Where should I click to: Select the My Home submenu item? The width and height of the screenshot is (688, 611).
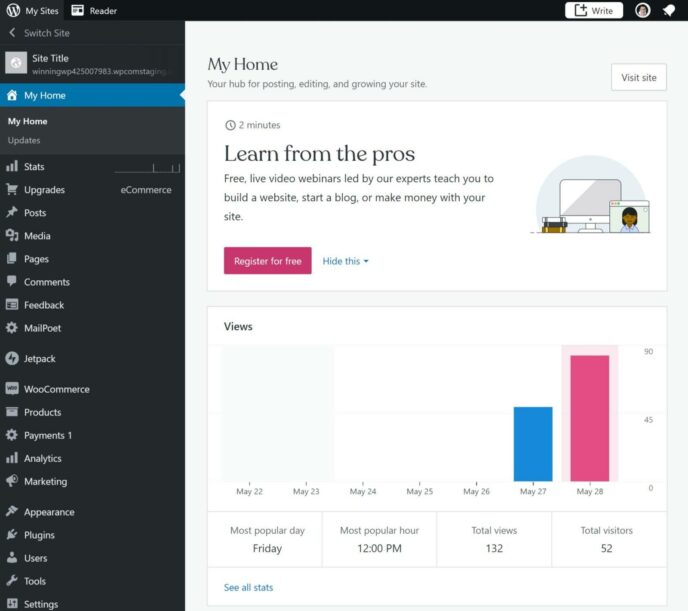[x=27, y=121]
